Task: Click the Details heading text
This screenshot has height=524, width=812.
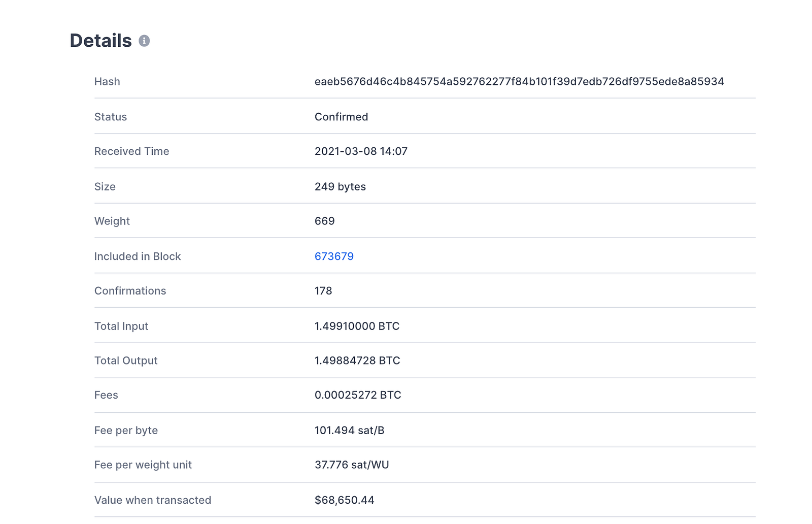Action: click(100, 41)
